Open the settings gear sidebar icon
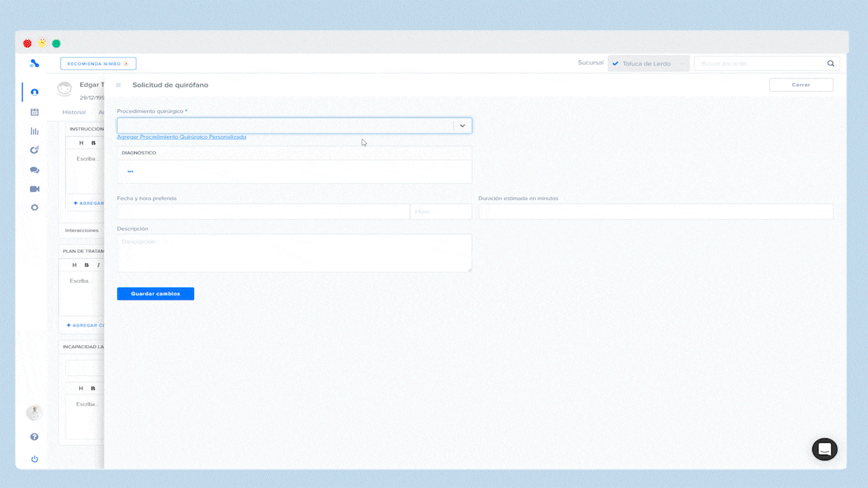The height and width of the screenshot is (488, 868). click(x=35, y=207)
